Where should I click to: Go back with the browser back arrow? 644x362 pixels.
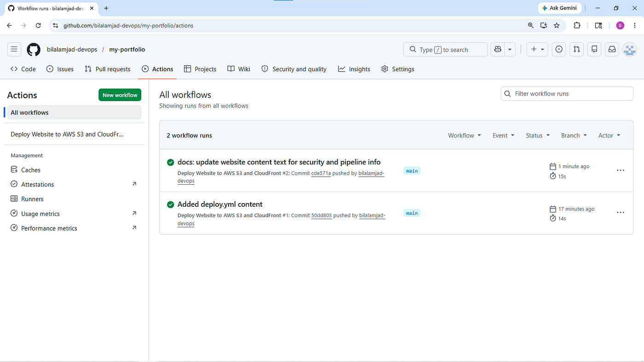click(x=9, y=25)
